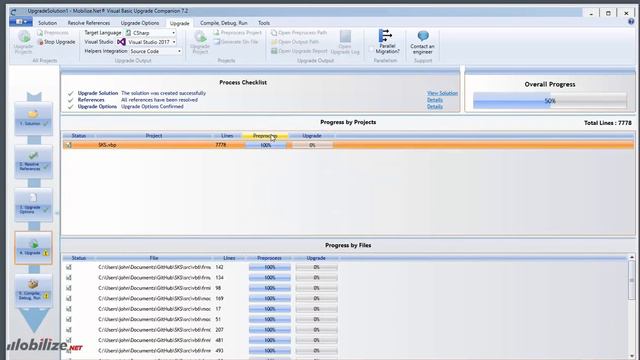Toggle the Parallel Migration checkbox

click(x=371, y=49)
